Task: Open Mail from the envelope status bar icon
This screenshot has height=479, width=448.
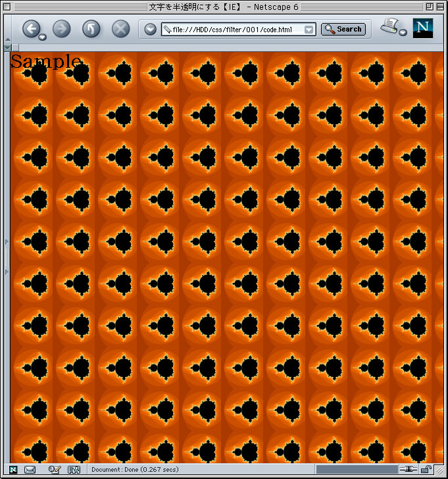Action: 30,470
